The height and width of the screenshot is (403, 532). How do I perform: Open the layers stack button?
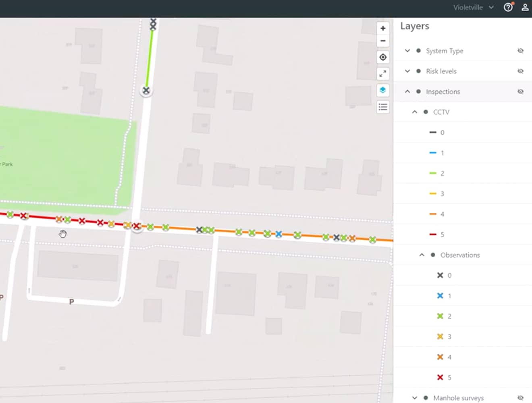click(383, 90)
